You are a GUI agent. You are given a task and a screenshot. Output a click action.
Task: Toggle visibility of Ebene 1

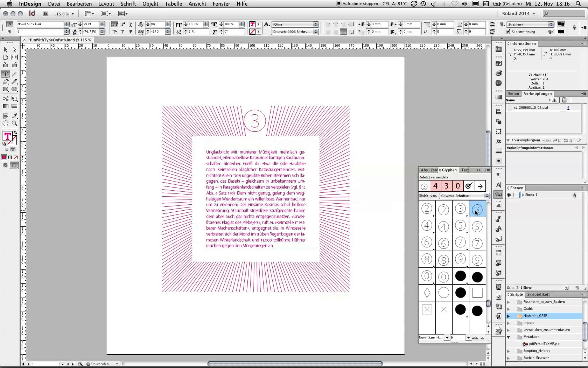coord(509,195)
